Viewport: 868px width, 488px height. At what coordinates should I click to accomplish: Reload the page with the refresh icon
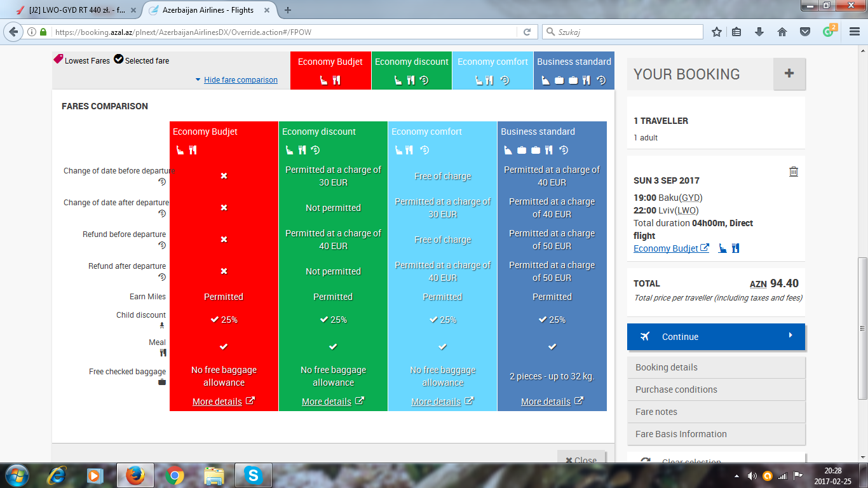[x=527, y=32]
